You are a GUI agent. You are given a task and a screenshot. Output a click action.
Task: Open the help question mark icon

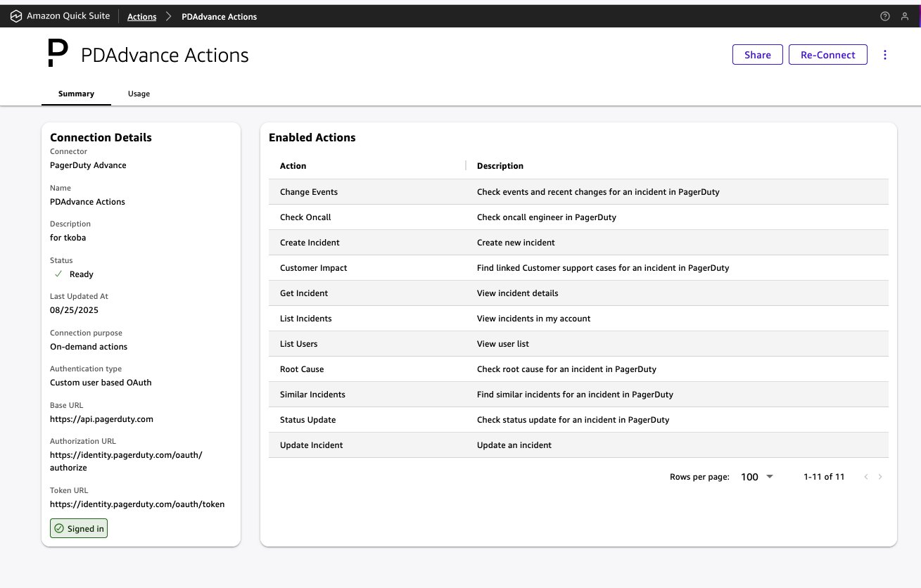(885, 17)
